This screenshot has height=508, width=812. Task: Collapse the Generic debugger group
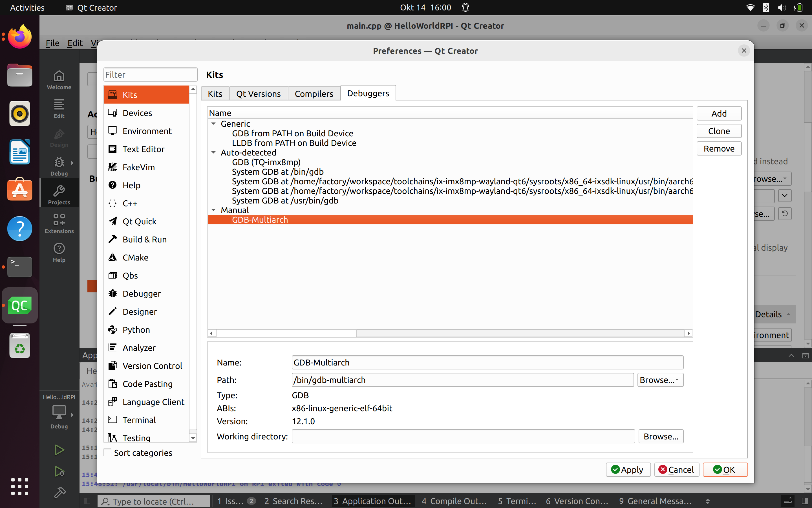pos(213,124)
